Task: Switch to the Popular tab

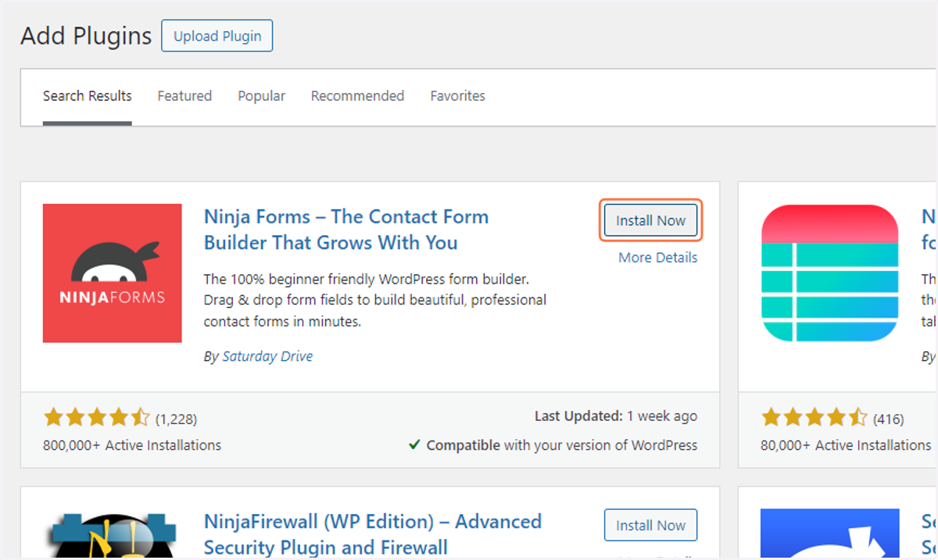Action: [x=261, y=96]
